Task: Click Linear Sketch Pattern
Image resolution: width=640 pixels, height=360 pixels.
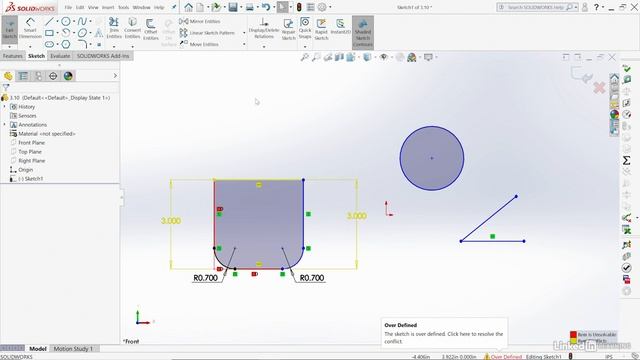Action: click(x=207, y=33)
